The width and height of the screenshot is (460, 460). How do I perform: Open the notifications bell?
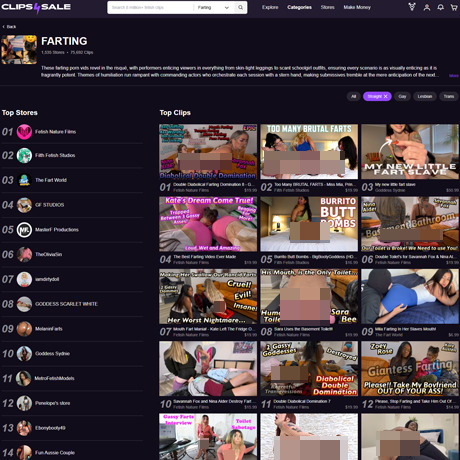[x=440, y=7]
